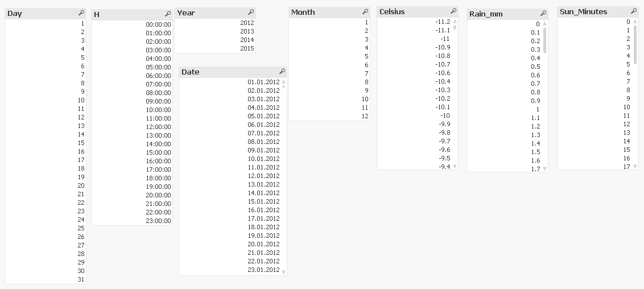Select day 31 in the Day list
The height and width of the screenshot is (289, 644).
tap(81, 279)
